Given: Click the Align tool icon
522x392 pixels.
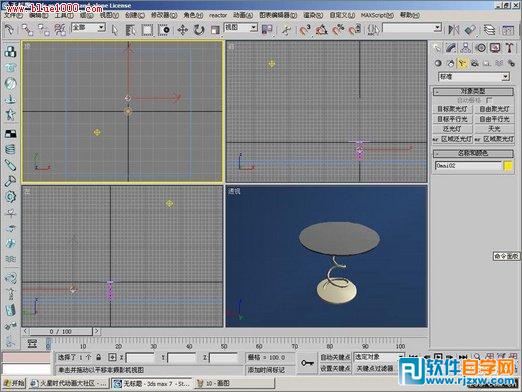Looking at the screenshot, I should tap(470, 30).
